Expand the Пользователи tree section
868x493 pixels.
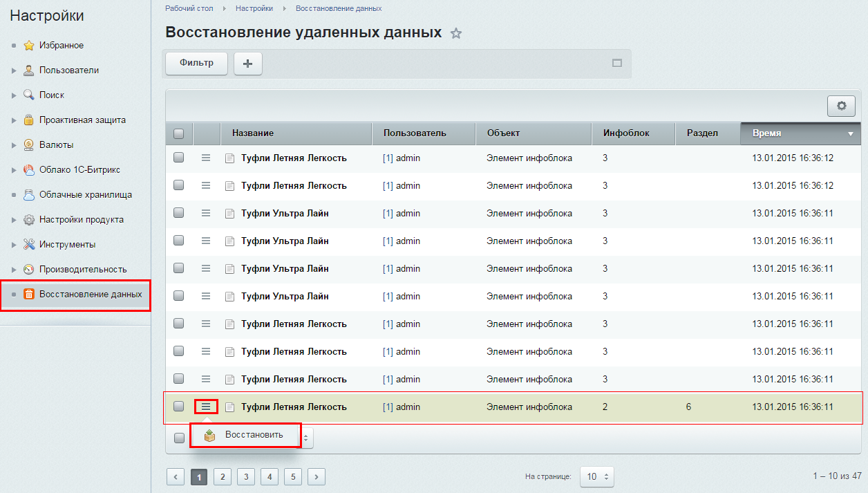14,71
